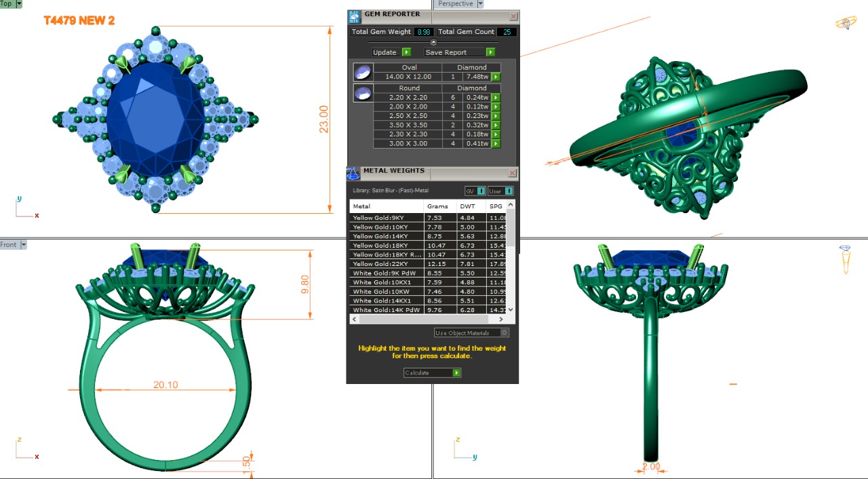
Task: Click the horizontal scrollbar in metal table
Action: (427, 319)
